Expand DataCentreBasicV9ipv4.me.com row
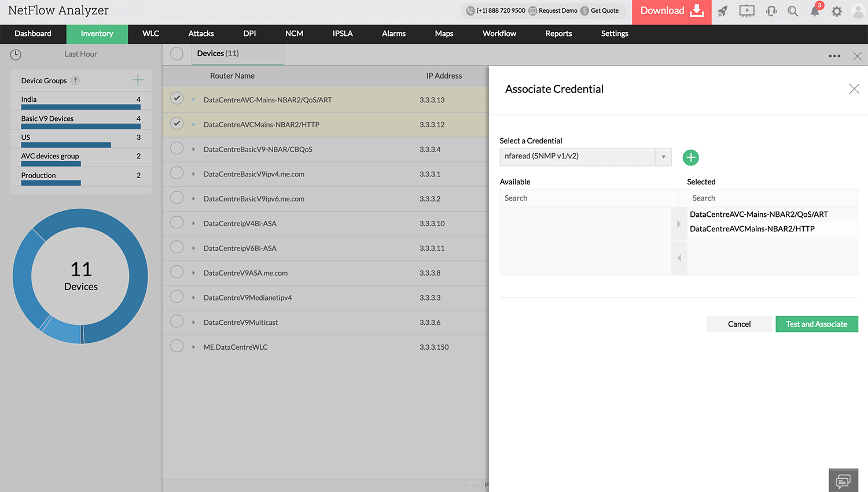 193,174
